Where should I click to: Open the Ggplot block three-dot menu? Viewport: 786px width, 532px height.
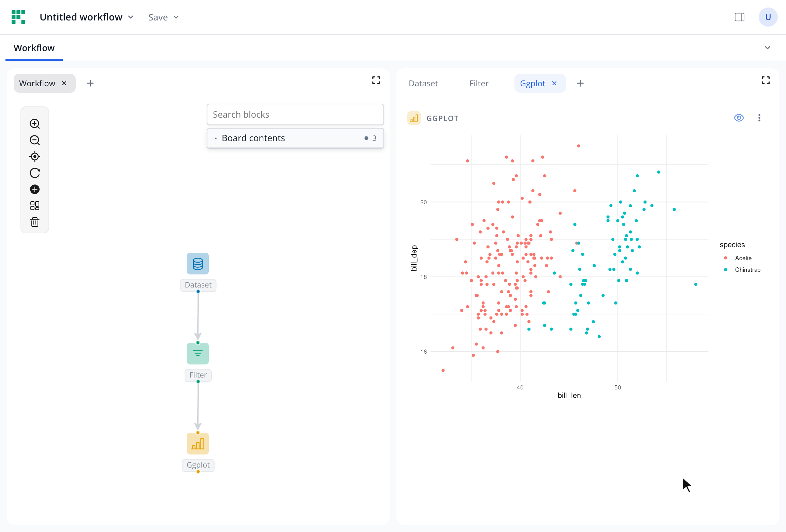(759, 118)
